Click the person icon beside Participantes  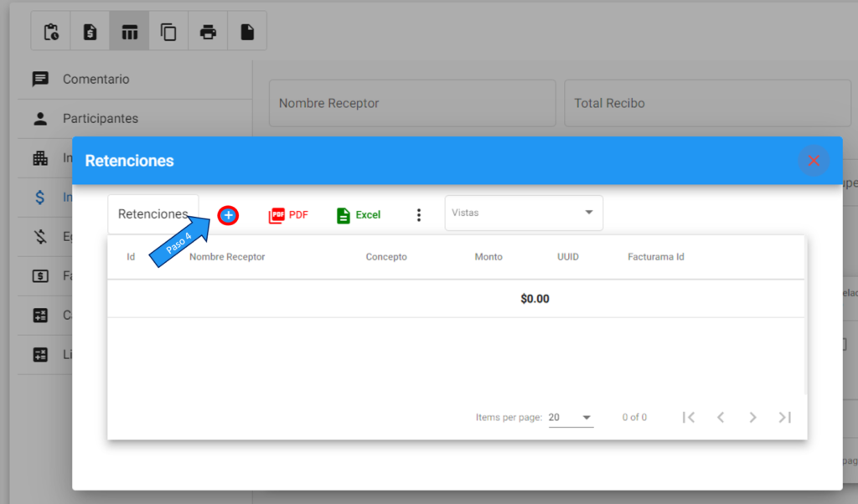pos(40,119)
